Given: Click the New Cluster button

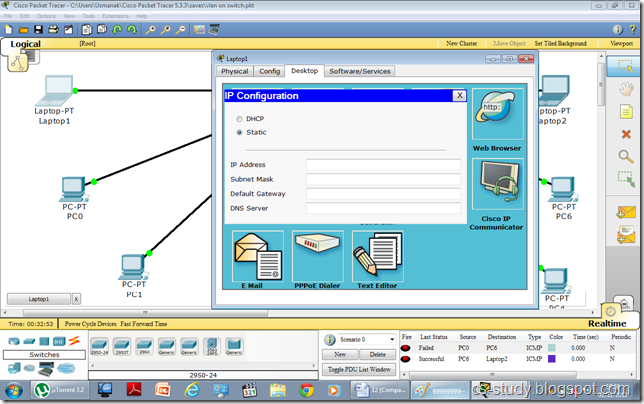Looking at the screenshot, I should [462, 44].
